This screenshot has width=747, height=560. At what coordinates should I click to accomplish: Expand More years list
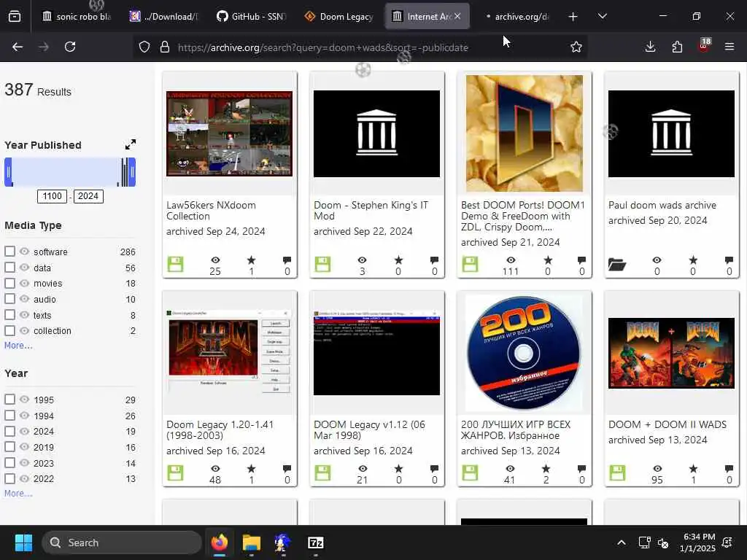(18, 494)
